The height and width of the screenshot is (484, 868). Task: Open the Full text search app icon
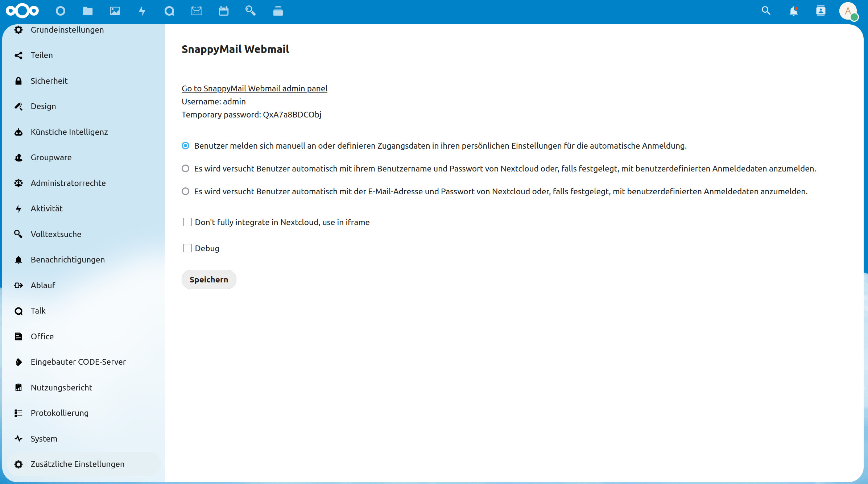pyautogui.click(x=251, y=11)
